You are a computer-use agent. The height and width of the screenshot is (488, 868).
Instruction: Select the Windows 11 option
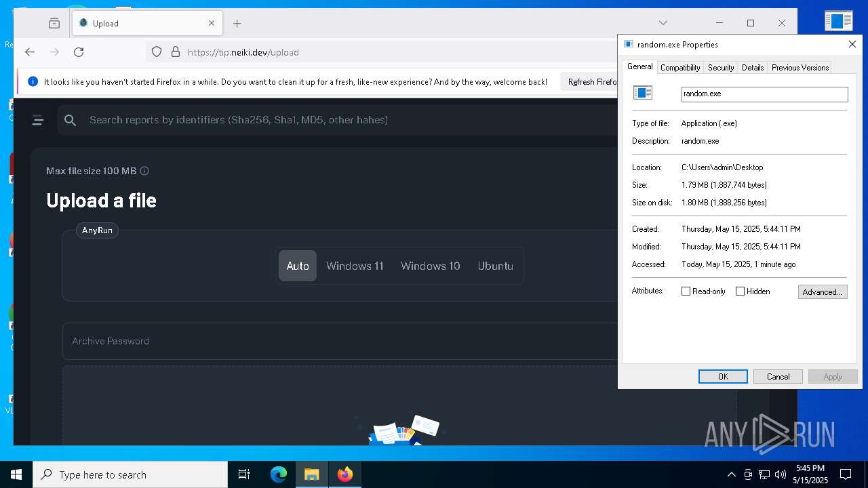pyautogui.click(x=355, y=266)
